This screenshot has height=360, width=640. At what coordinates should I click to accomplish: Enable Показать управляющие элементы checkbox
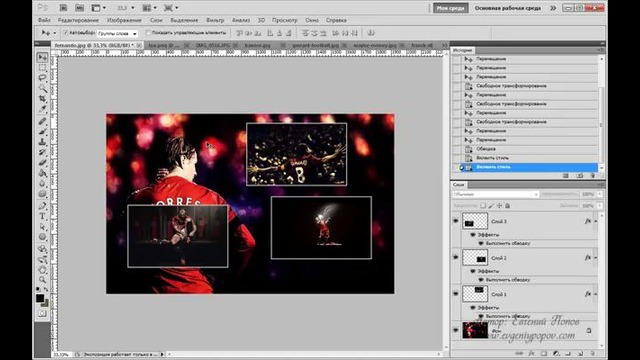149,33
